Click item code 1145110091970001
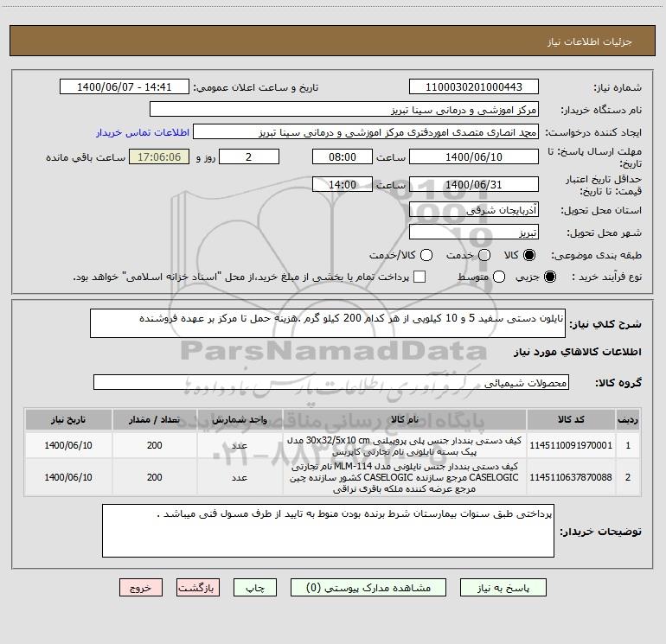The width and height of the screenshot is (666, 644). 571,445
